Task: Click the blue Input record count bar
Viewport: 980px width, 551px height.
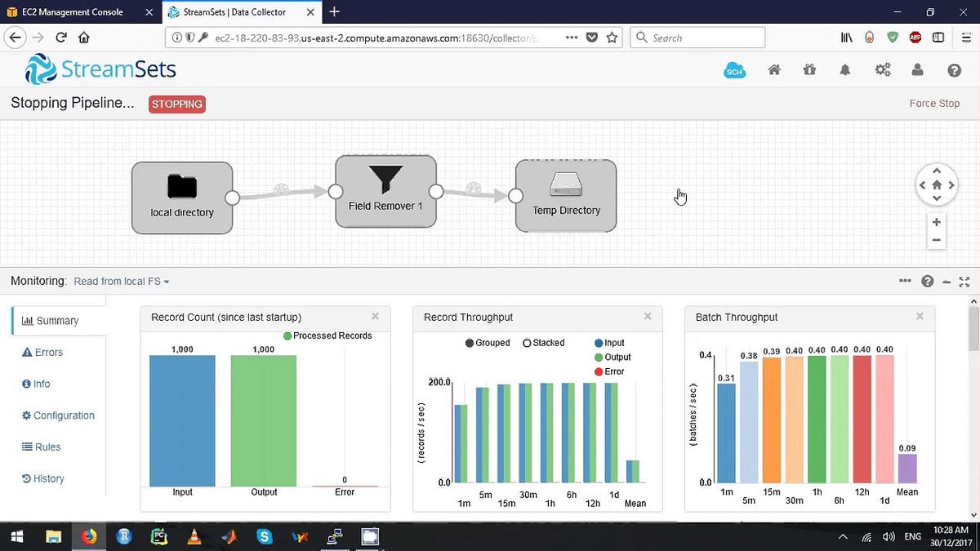Action: [x=182, y=420]
